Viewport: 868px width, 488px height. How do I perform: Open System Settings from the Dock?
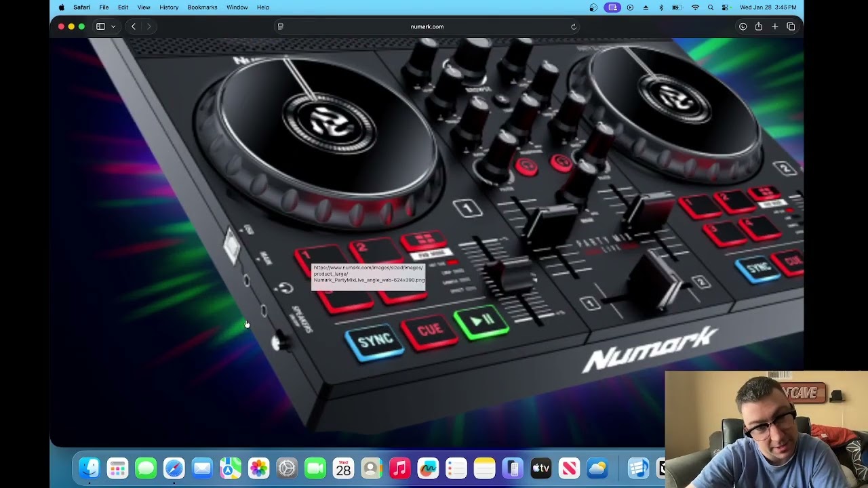click(287, 468)
